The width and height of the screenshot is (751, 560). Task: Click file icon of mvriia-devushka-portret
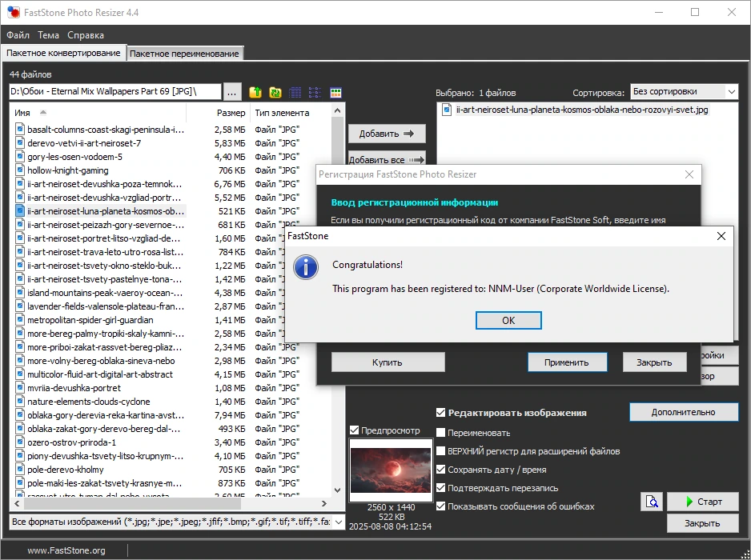pos(20,388)
